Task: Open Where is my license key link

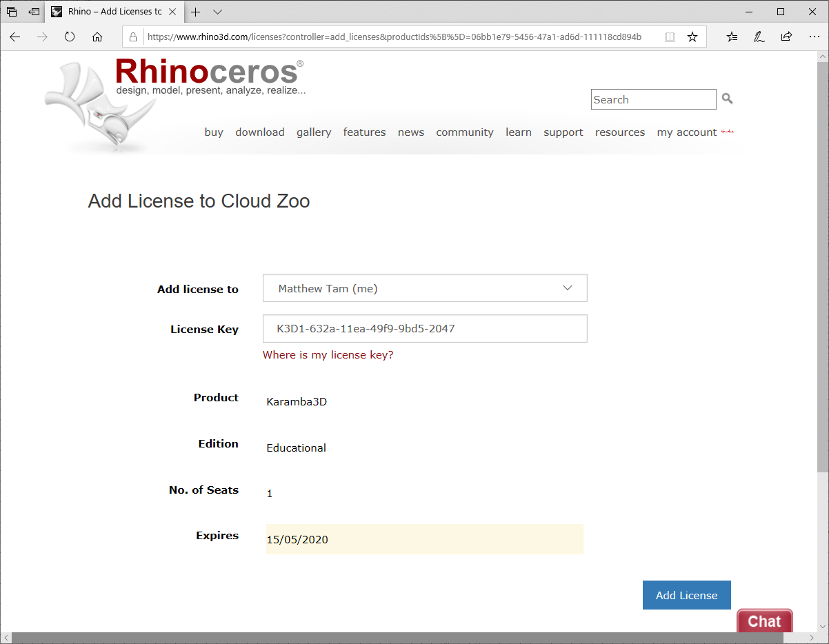Action: (x=328, y=355)
